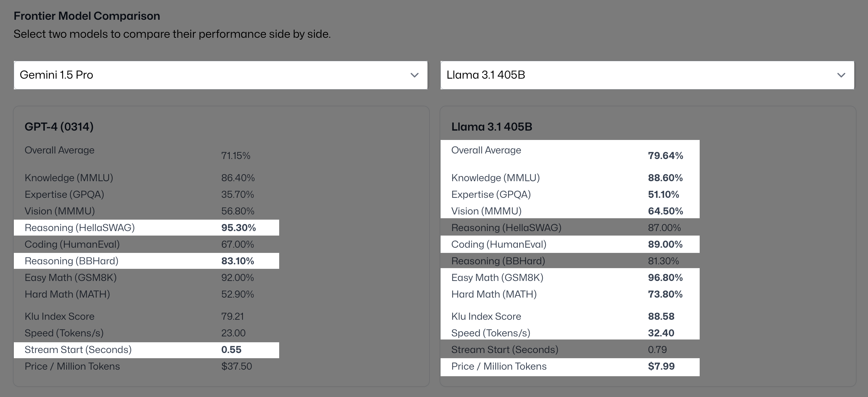Click the GPT-4 (0314) card heading
This screenshot has height=397, width=868.
point(59,127)
